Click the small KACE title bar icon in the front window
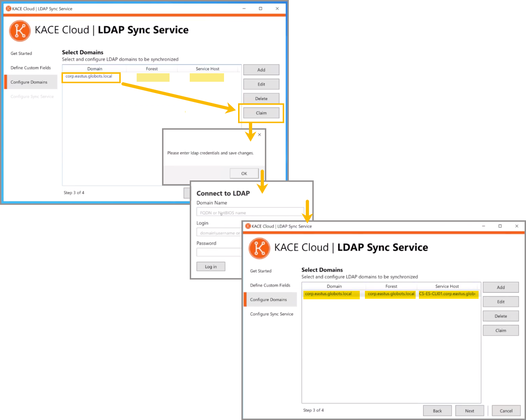Screen dimensions: 526x420 point(247,226)
